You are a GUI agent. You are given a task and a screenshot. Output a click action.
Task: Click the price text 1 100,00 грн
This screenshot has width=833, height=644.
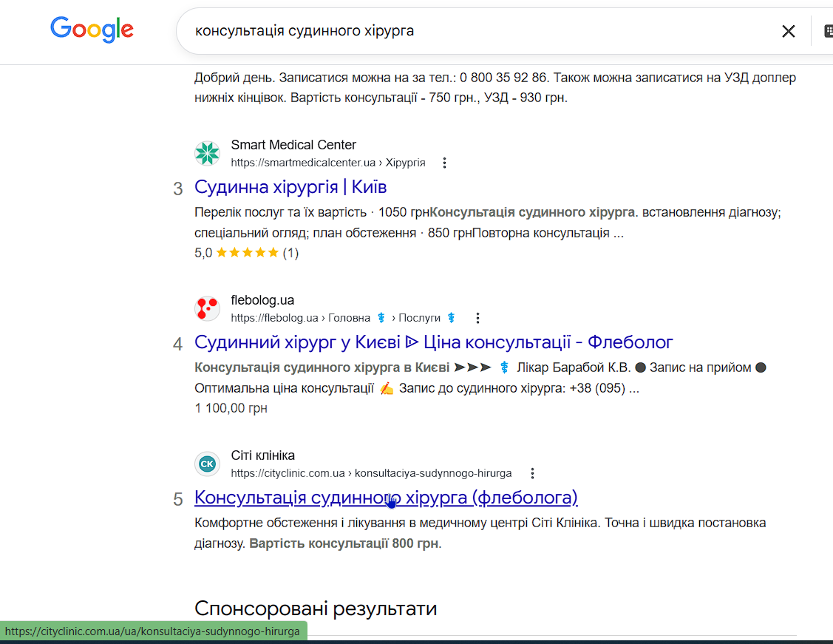[231, 408]
